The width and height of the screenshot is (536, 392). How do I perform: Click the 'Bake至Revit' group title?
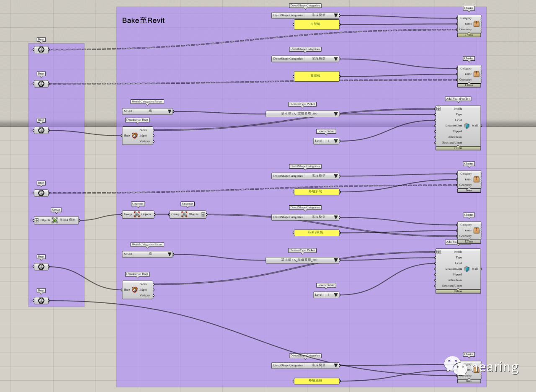143,21
